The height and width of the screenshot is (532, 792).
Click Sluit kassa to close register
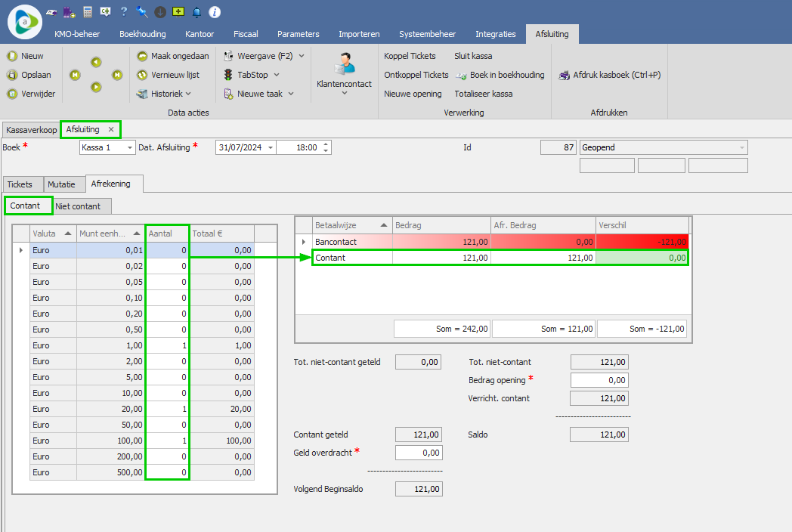tap(473, 56)
